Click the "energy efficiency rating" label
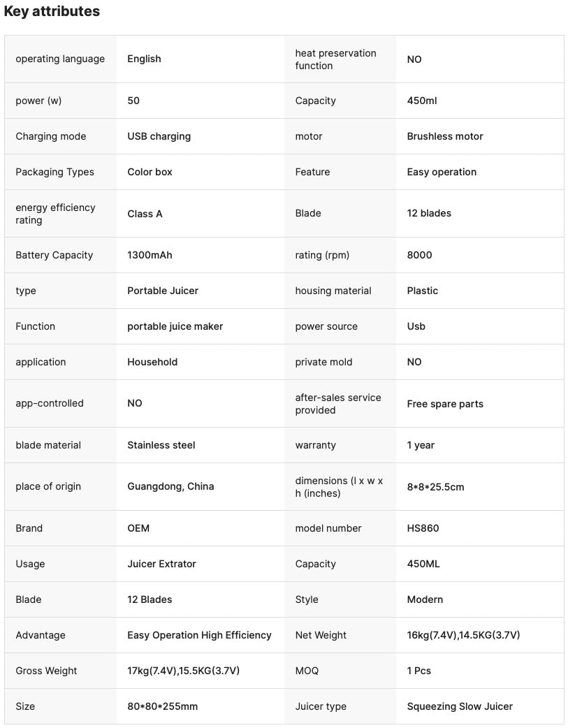Image resolution: width=568 pixels, height=728 pixels. 55,214
